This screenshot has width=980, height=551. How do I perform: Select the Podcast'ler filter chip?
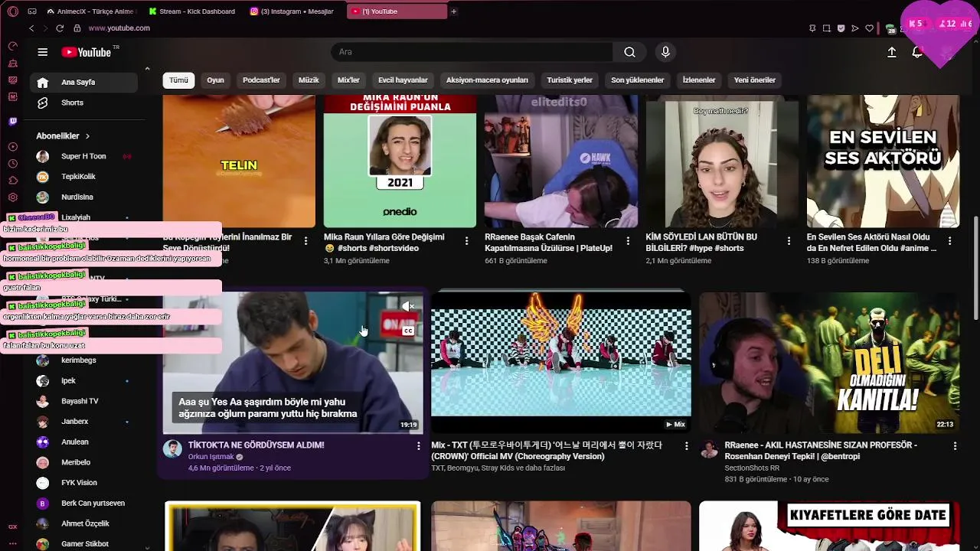pos(261,80)
